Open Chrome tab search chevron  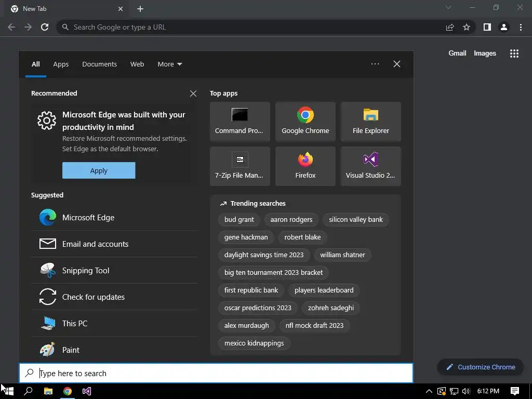[x=448, y=7]
